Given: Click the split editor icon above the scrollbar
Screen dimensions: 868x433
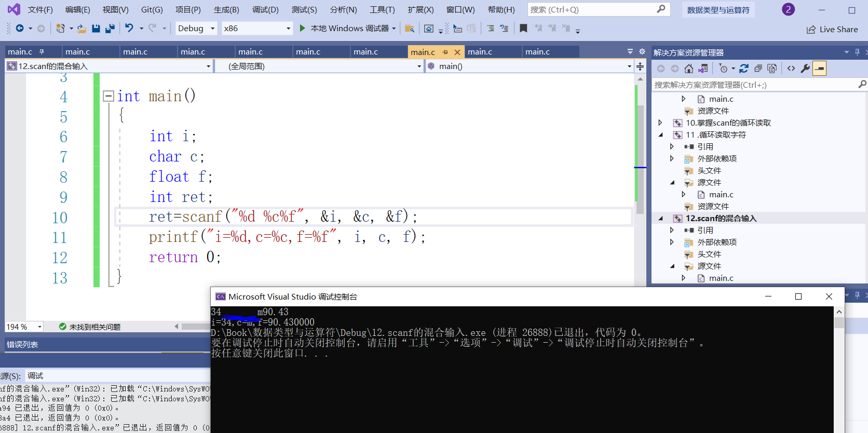Looking at the screenshot, I should coord(640,66).
